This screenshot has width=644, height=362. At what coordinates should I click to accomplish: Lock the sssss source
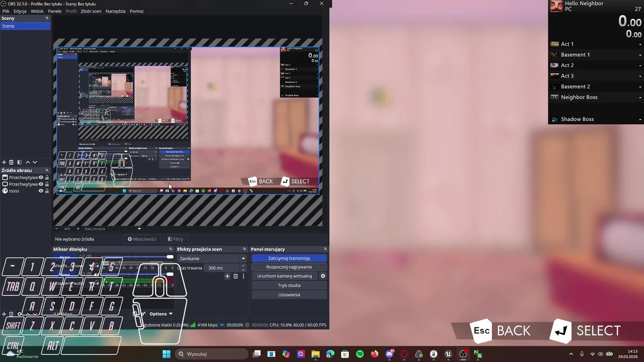(47, 191)
